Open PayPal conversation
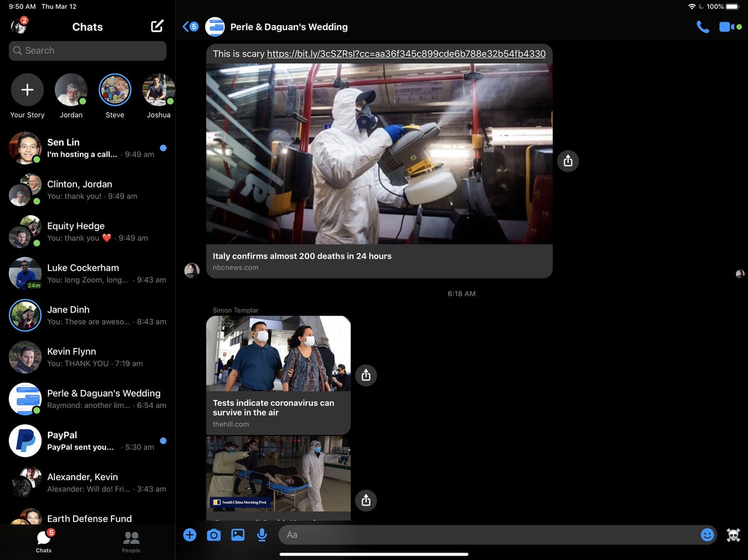Screen dimensions: 748x560 (87, 440)
